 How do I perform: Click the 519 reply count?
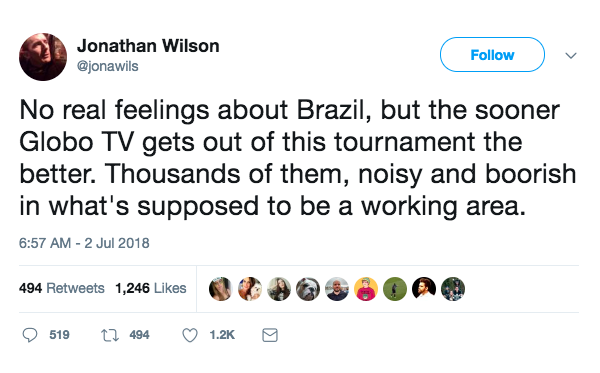coord(59,335)
